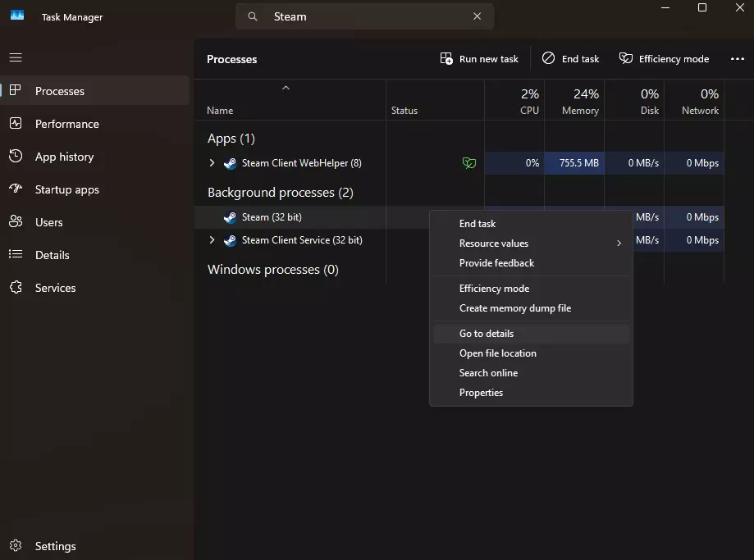The image size is (754, 560).
Task: Open App history page
Action: coord(94,157)
